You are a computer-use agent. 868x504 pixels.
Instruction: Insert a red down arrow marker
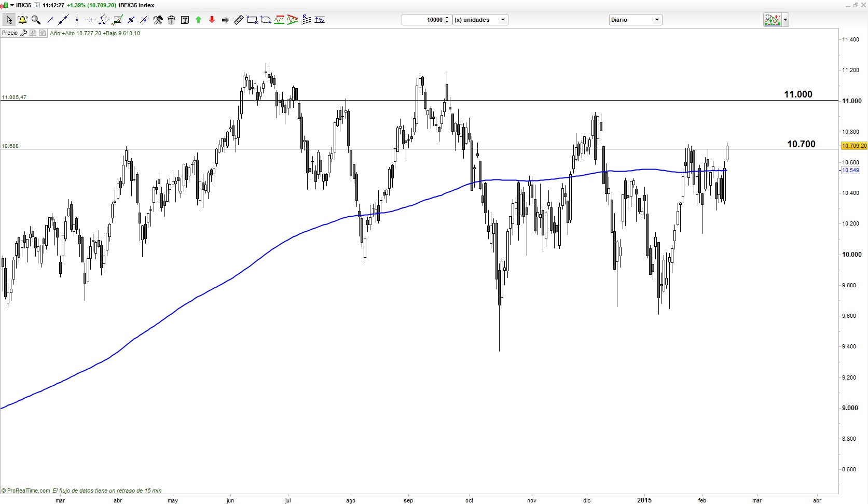point(212,20)
